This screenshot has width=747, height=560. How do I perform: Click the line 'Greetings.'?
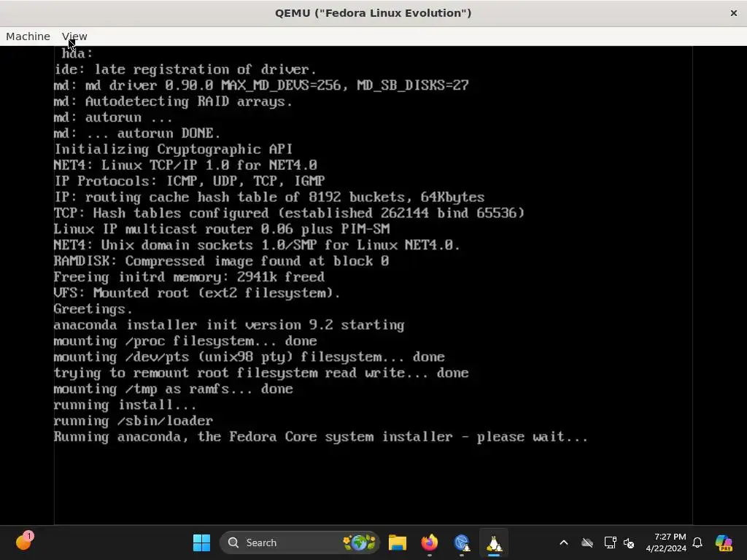click(93, 309)
